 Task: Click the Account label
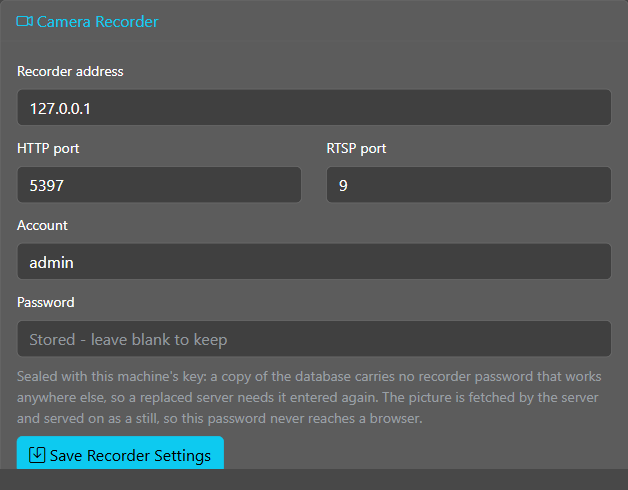click(x=42, y=225)
